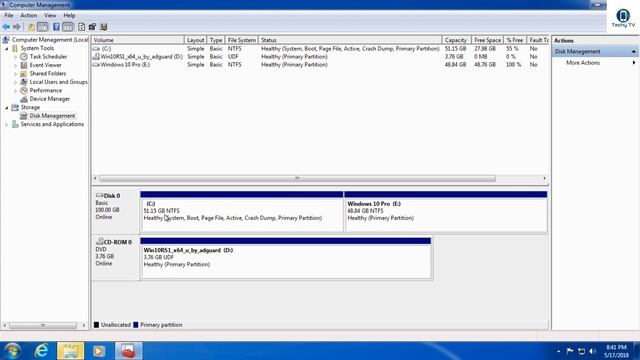Select the Storage tree node
The height and width of the screenshot is (360, 640).
pos(30,107)
